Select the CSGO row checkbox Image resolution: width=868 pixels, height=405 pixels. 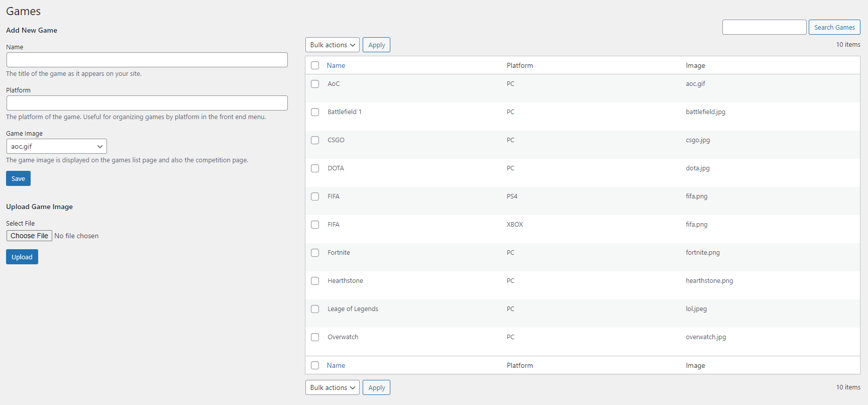pos(315,140)
